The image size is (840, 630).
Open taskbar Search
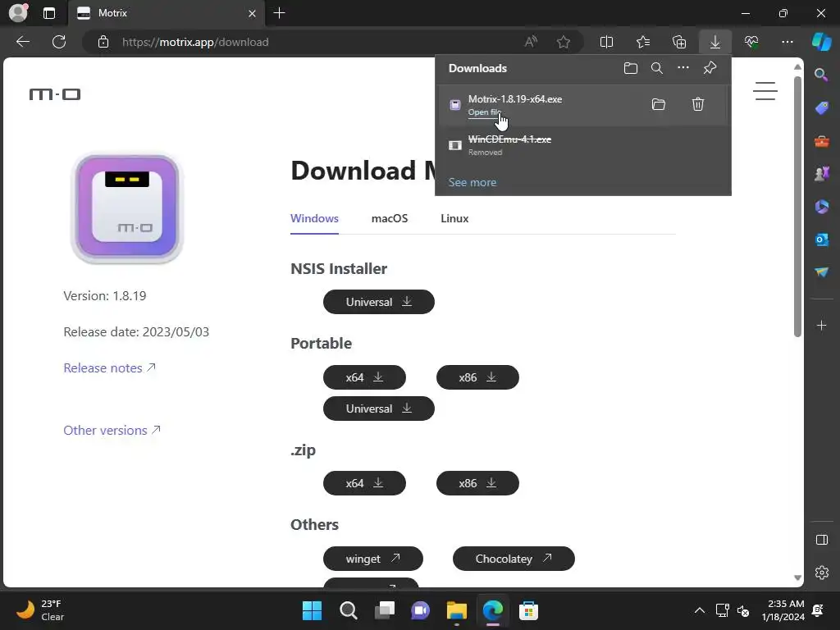(x=348, y=610)
